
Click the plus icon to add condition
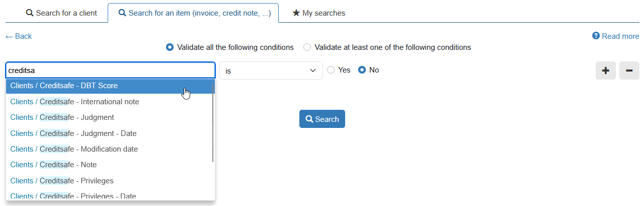pos(605,71)
